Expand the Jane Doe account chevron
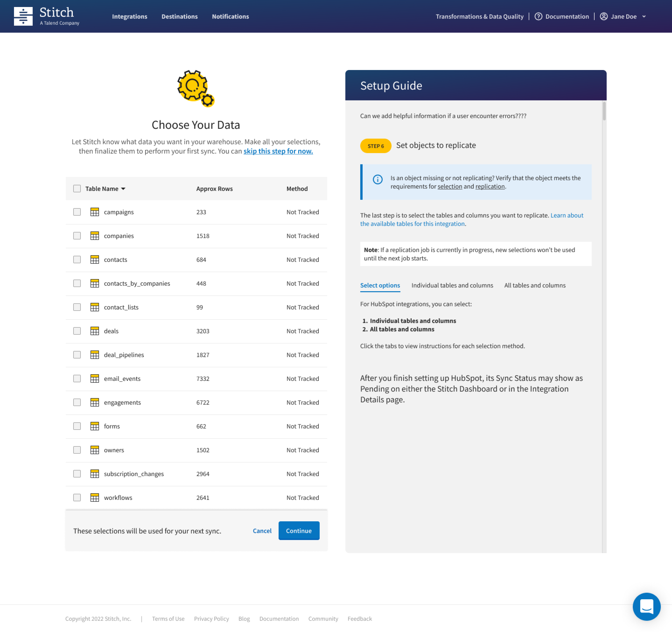The height and width of the screenshot is (632, 672). tap(644, 17)
